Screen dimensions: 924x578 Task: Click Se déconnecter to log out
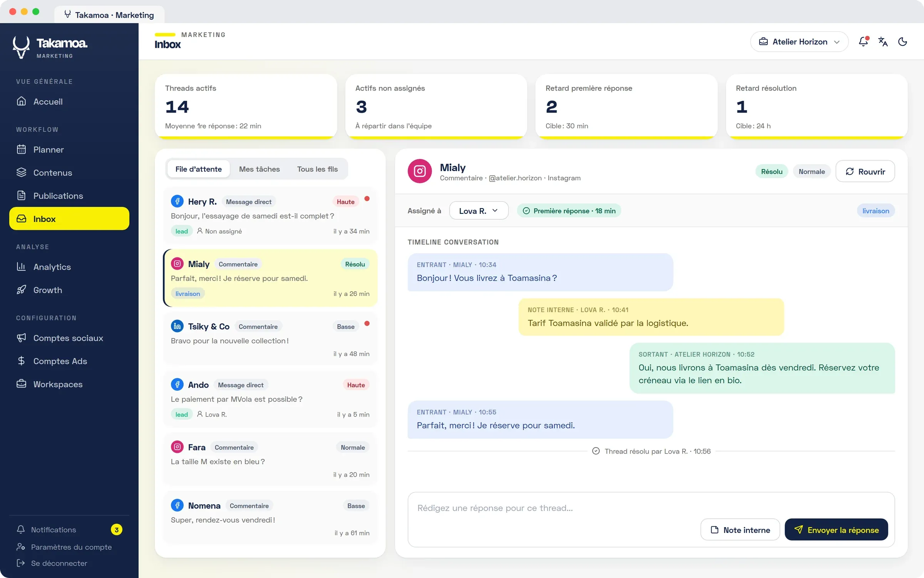pos(69,563)
